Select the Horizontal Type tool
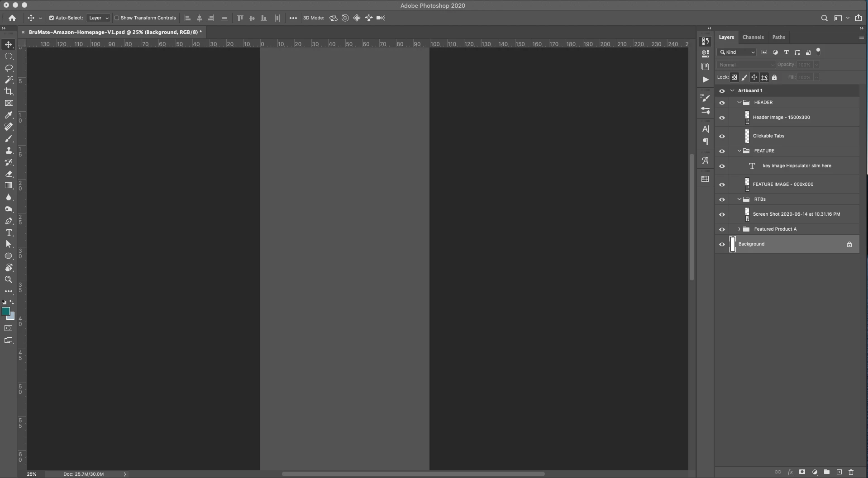This screenshot has height=478, width=868. coord(9,232)
